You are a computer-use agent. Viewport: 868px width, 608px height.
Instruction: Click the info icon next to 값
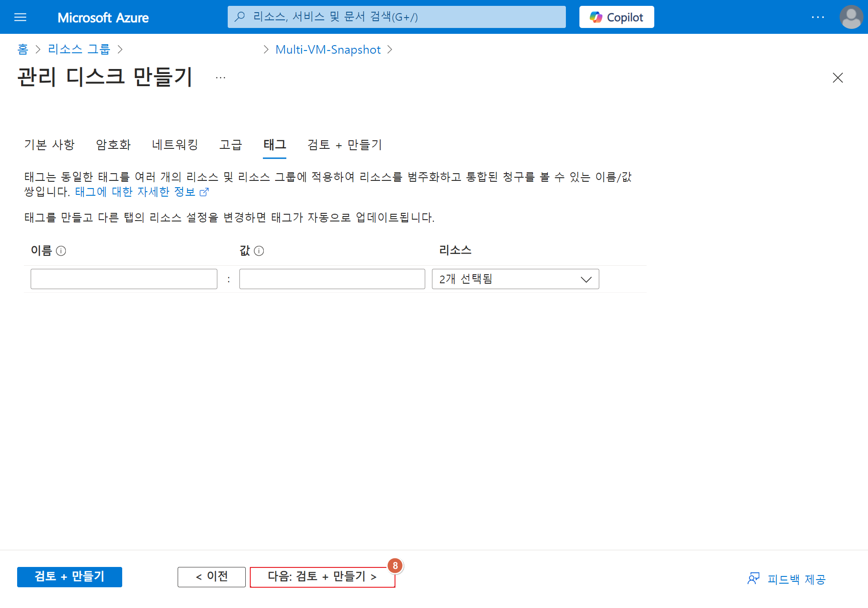[259, 251]
